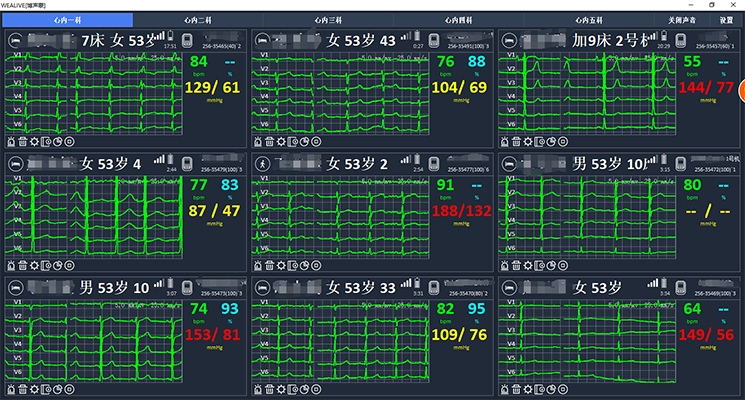Image resolution: width=745 pixels, height=400 pixels.
Task: Click walking person icon in 女 53岁 2 panel
Action: coord(262,163)
